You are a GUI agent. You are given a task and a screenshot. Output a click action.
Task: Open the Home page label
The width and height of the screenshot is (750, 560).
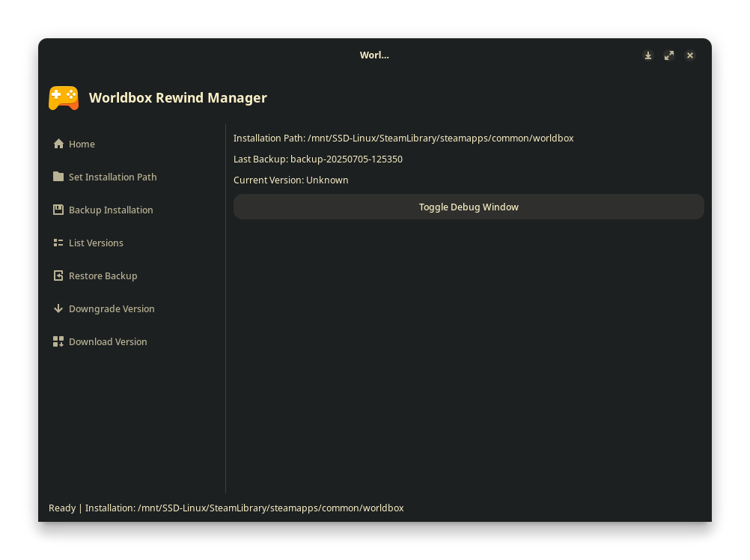(x=82, y=144)
